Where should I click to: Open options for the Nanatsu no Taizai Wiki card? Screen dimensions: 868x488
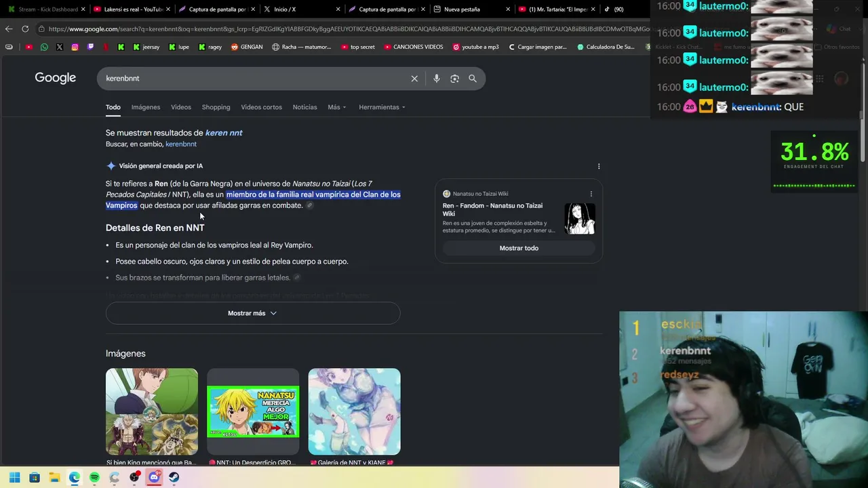591,194
